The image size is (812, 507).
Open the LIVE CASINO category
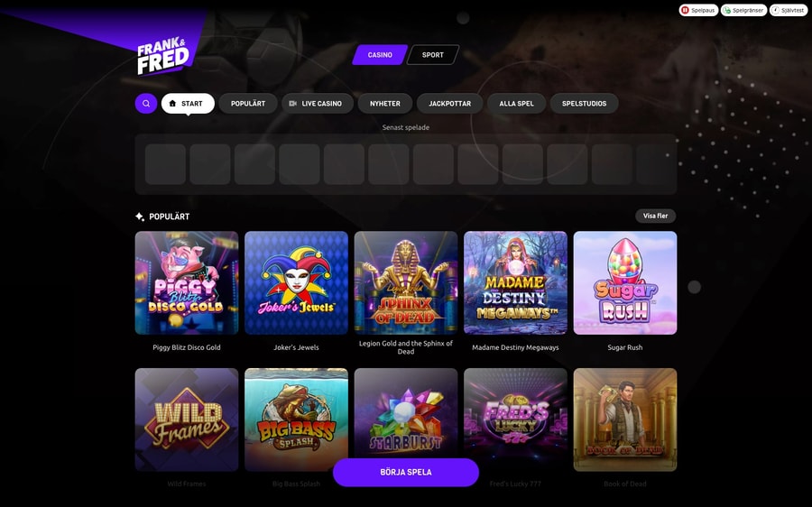pyautogui.click(x=318, y=104)
